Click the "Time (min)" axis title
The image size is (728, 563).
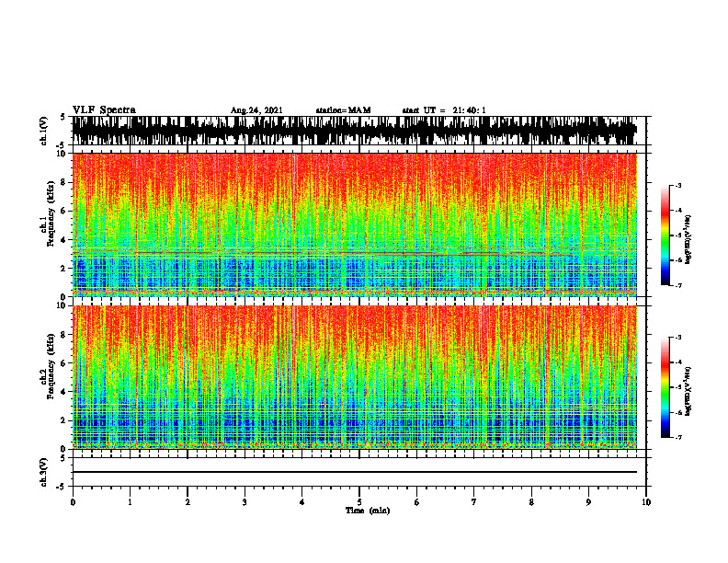click(x=368, y=511)
